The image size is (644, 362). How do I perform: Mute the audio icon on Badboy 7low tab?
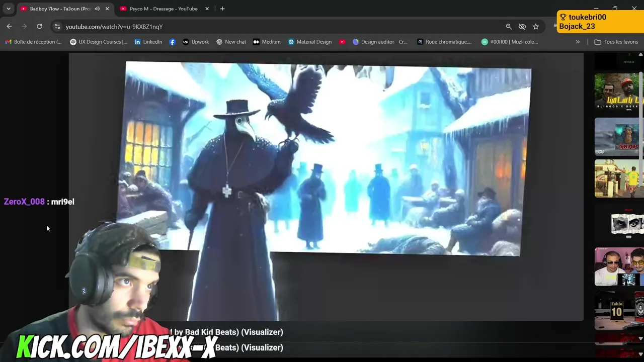(97, 9)
